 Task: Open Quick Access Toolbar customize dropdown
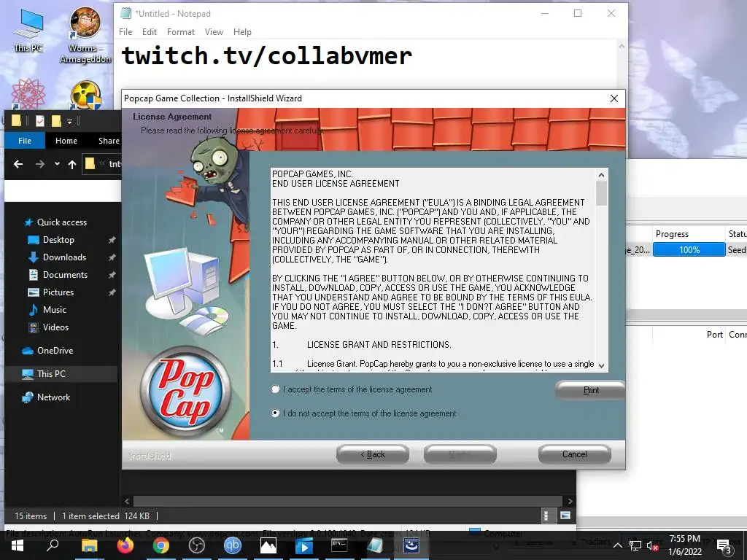point(69,122)
